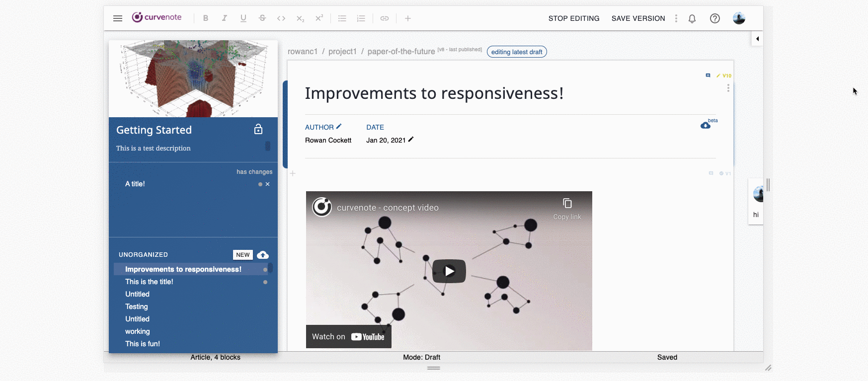Screen dimensions: 868x381
Task: Click STOP EDITING
Action: coord(574,18)
